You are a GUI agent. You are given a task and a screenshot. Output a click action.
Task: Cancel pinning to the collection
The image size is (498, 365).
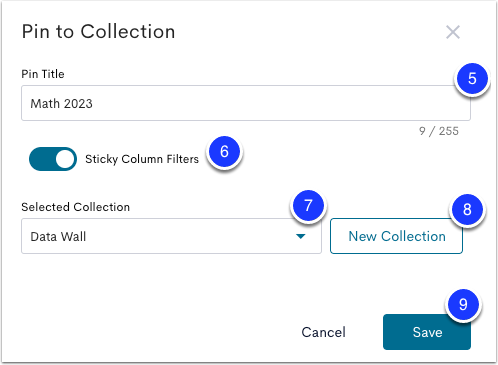click(x=323, y=332)
